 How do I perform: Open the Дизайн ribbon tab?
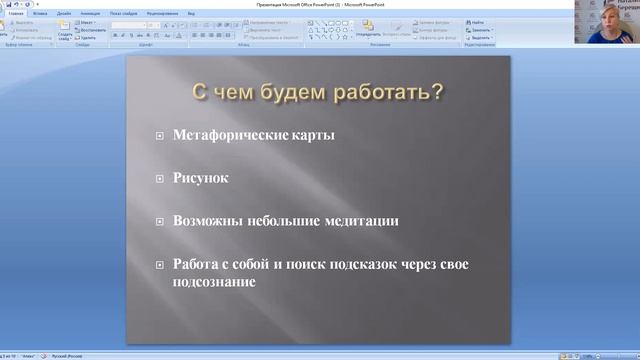(64, 13)
